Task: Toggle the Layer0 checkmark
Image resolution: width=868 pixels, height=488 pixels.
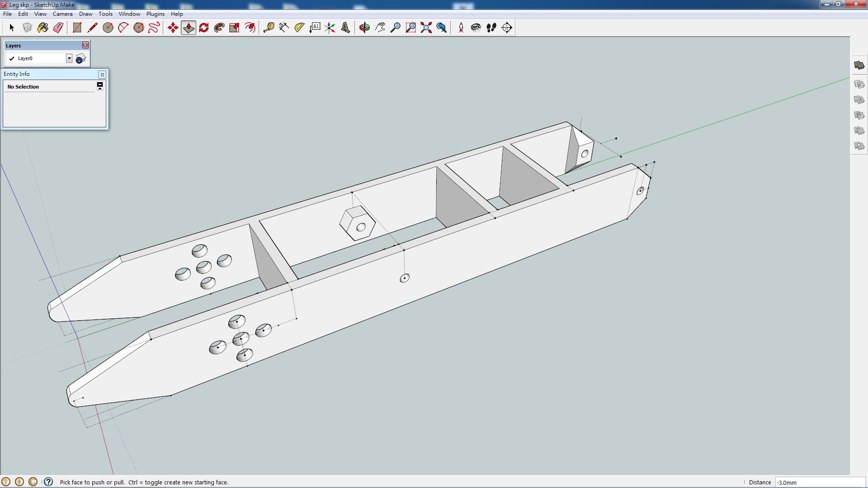Action: tap(12, 58)
